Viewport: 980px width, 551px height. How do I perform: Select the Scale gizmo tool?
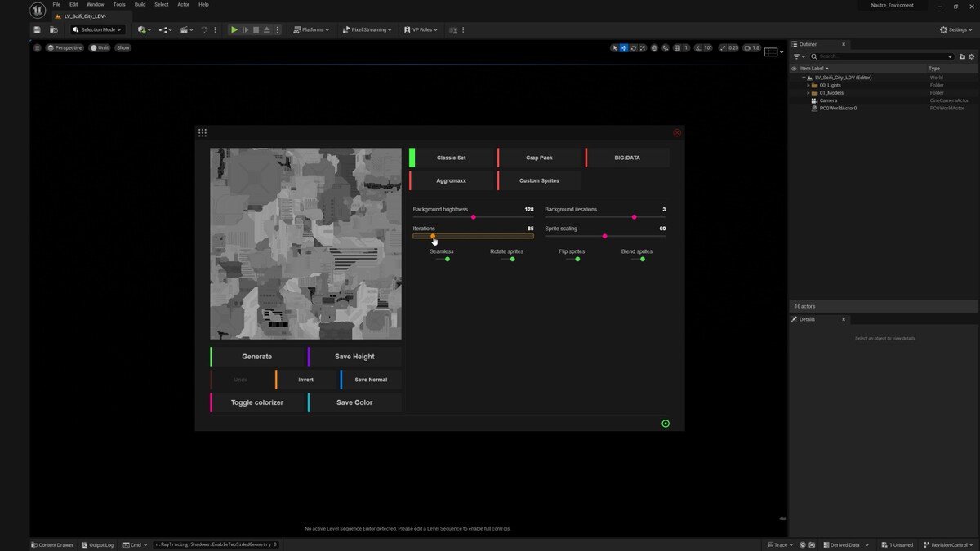click(642, 48)
